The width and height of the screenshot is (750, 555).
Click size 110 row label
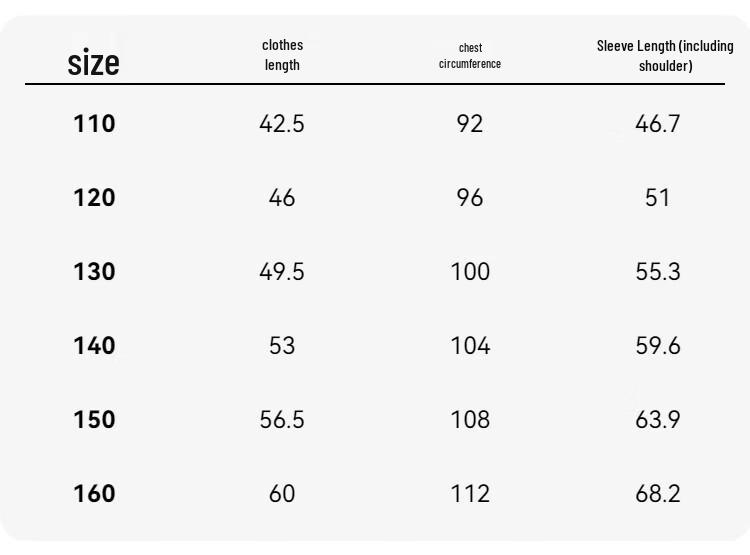94,123
